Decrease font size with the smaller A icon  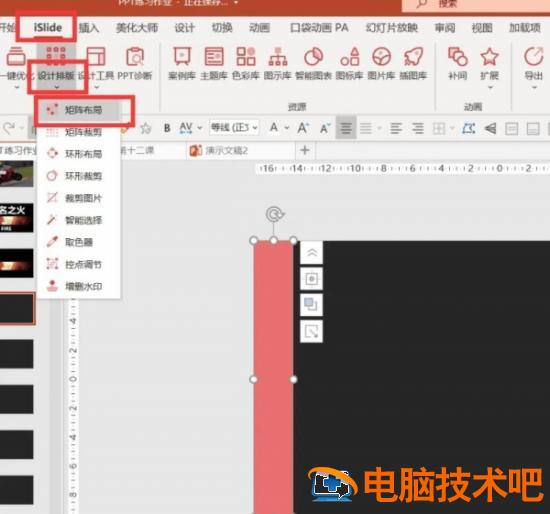pyautogui.click(x=325, y=128)
